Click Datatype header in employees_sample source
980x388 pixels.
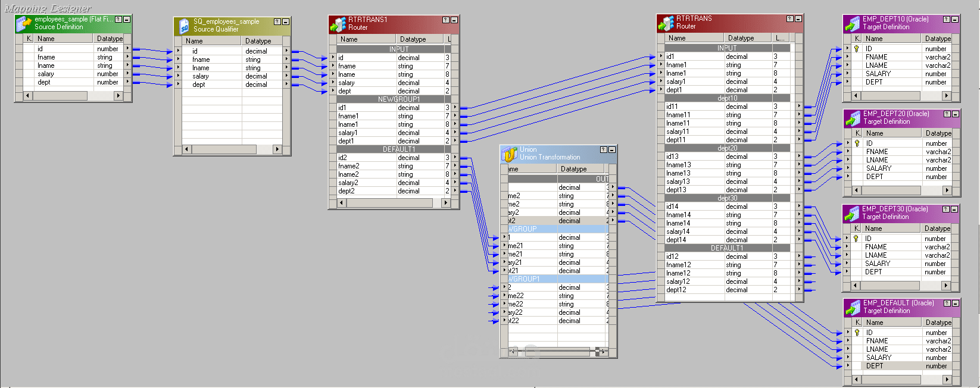tap(109, 39)
